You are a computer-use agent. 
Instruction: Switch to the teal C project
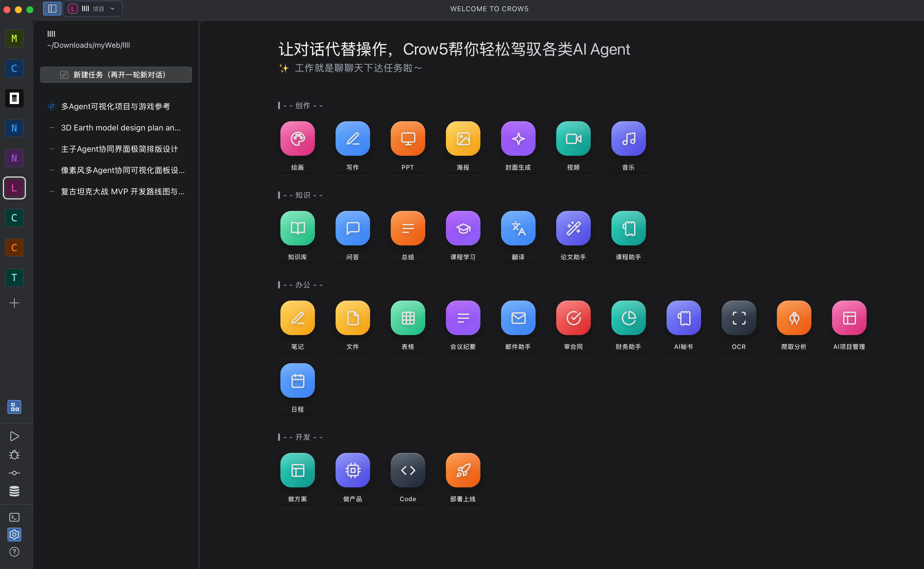pyautogui.click(x=14, y=218)
